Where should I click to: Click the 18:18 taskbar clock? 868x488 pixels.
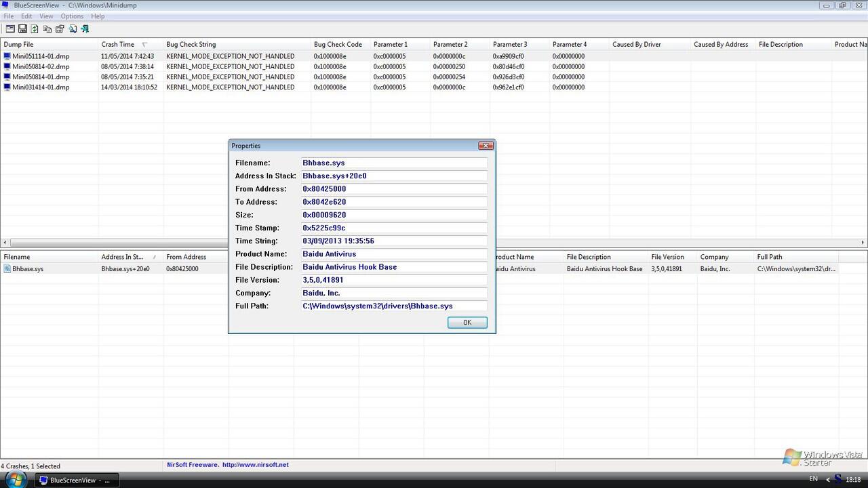[x=853, y=480]
